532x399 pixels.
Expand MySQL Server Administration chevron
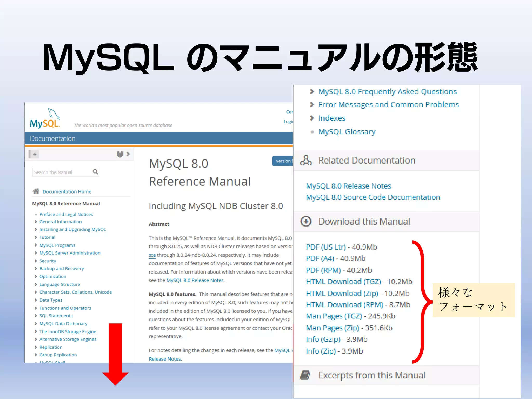[x=36, y=253]
